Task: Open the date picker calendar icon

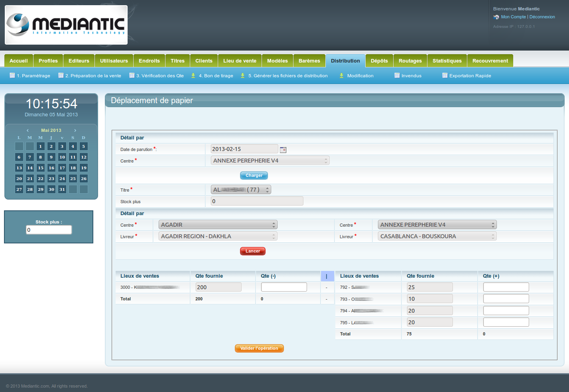Action: point(283,150)
